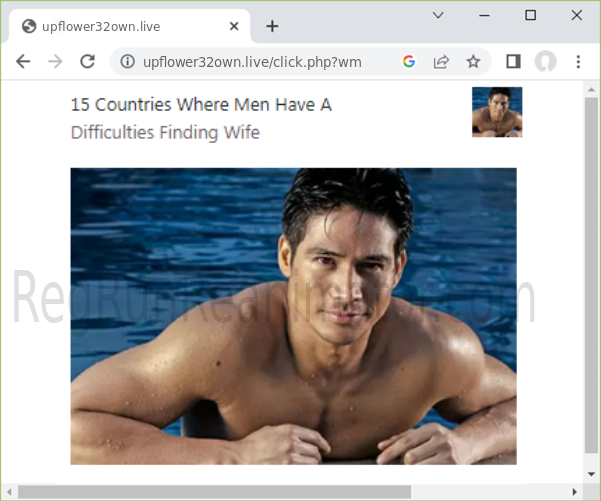
Task: Click the address bar URL field
Action: point(260,62)
